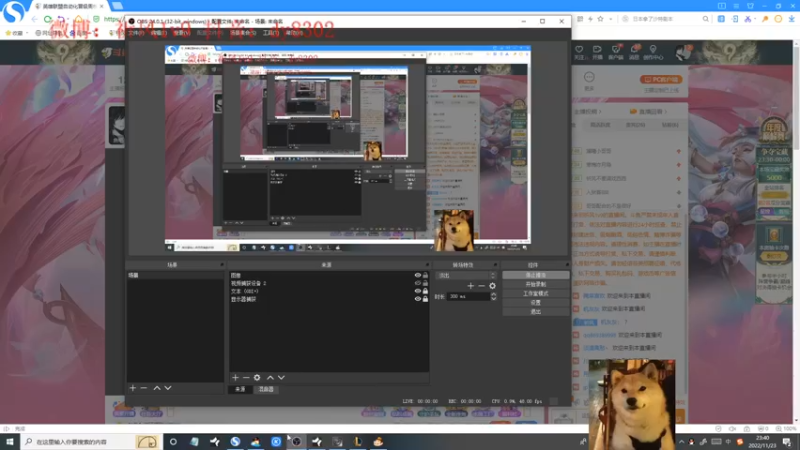Enable 工作室模式 button
Viewport: 800px width, 450px height.
click(536, 293)
